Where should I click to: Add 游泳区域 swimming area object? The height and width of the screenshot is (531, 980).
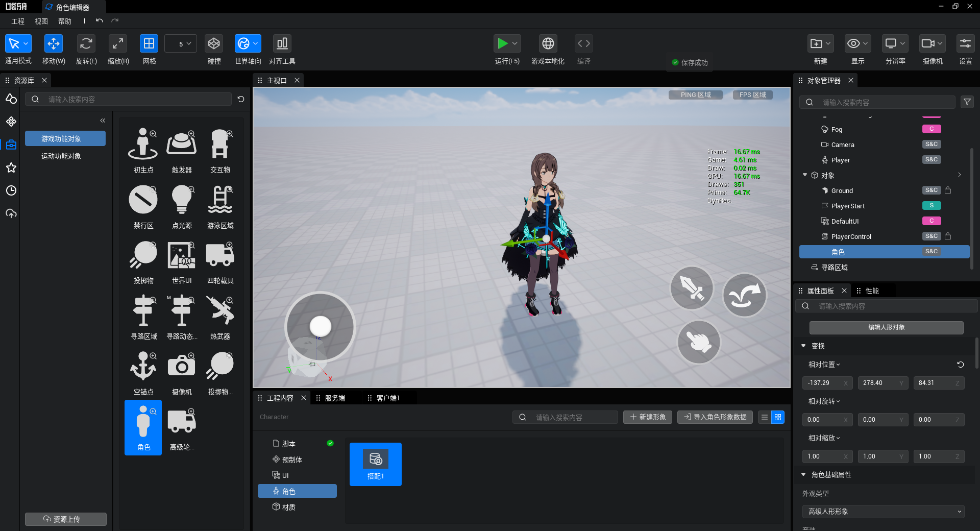pyautogui.click(x=220, y=206)
